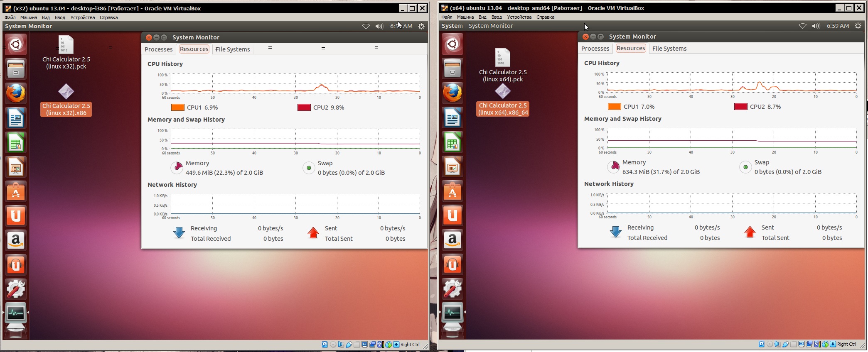The width and height of the screenshot is (868, 352).
Task: Click Sent arrow color button in x64 monitor
Action: (x=750, y=232)
